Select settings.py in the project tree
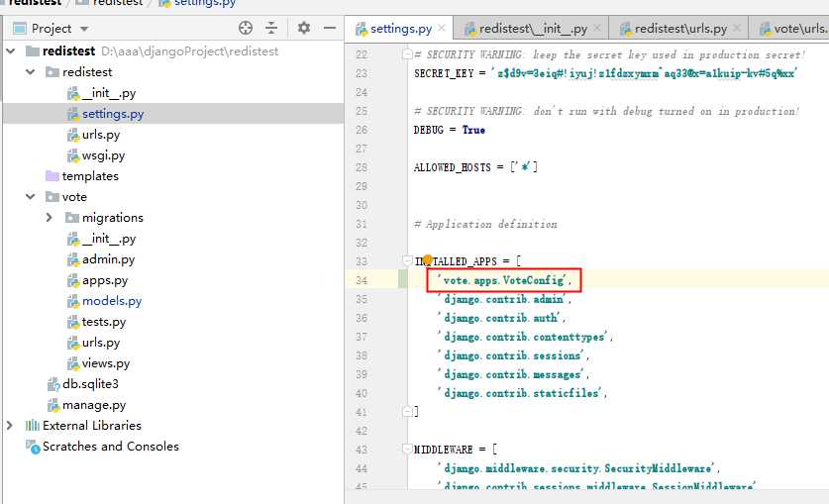829x504 pixels. click(x=113, y=114)
